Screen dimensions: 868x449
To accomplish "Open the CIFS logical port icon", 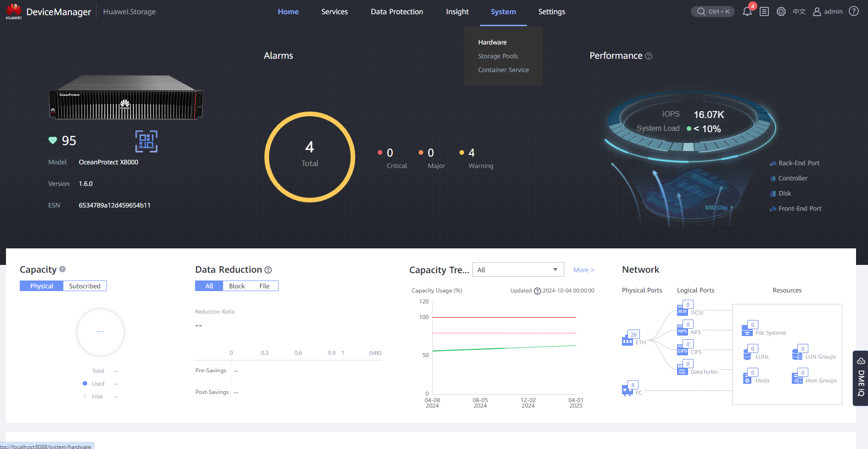I will tap(683, 350).
